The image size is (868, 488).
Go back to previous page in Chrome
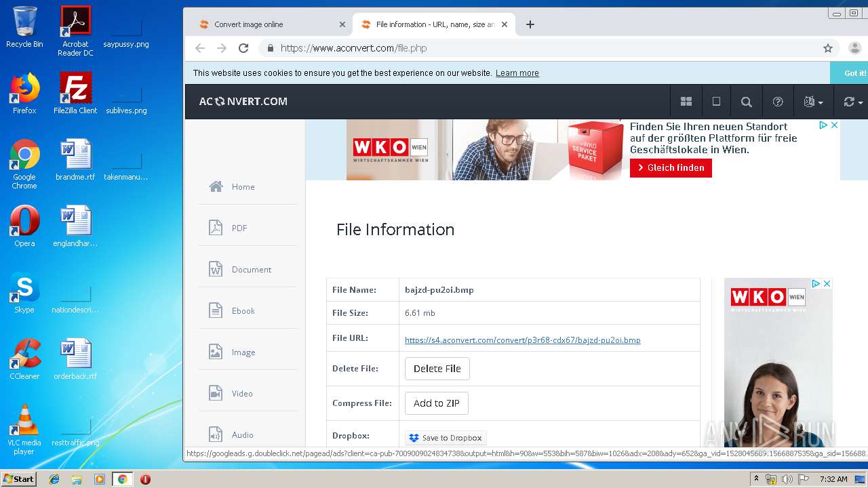pos(199,48)
